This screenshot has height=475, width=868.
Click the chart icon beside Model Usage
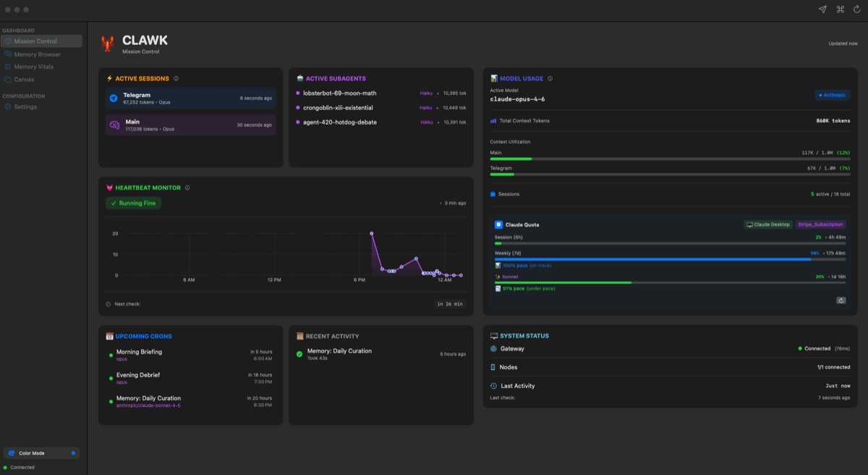click(494, 78)
